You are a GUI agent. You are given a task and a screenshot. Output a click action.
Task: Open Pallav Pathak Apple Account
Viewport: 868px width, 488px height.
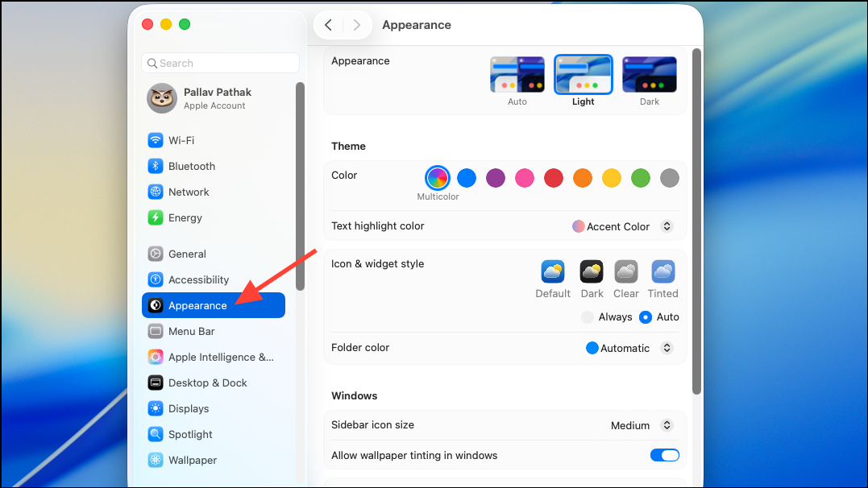pos(213,98)
